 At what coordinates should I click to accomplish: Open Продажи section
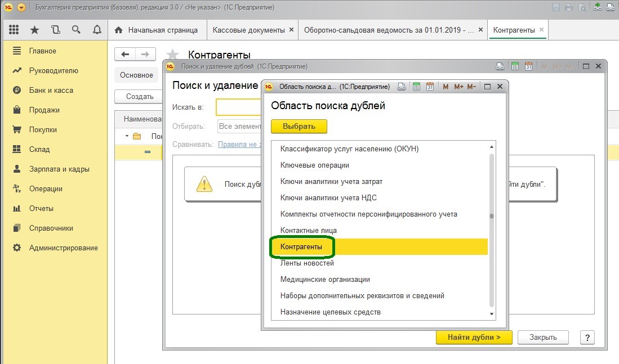tap(44, 110)
